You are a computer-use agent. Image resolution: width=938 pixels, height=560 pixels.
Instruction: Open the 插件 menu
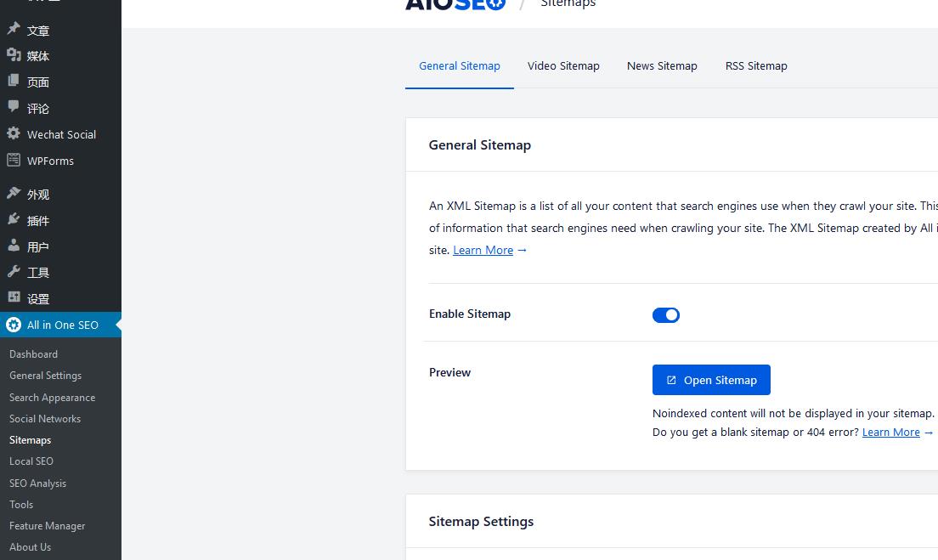(x=60, y=220)
